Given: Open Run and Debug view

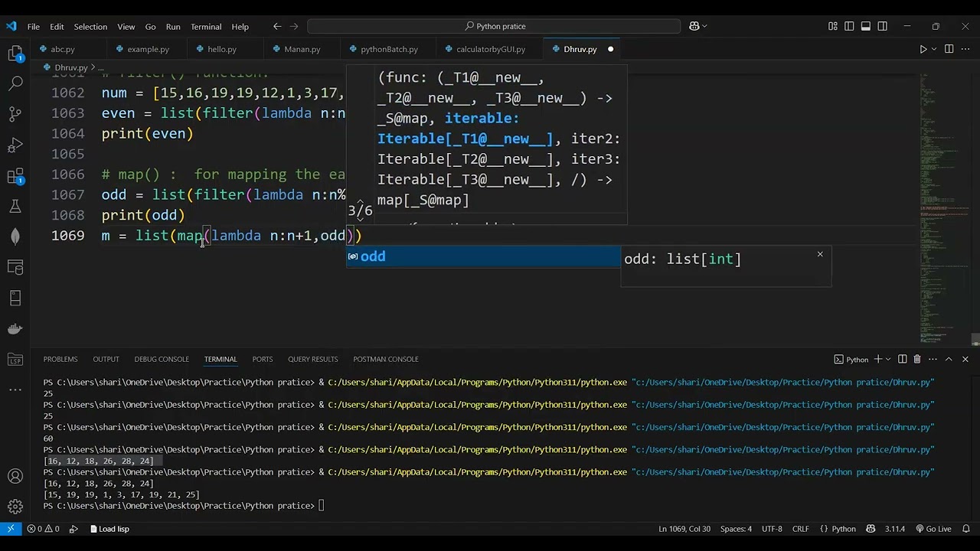Looking at the screenshot, I should pos(15,145).
